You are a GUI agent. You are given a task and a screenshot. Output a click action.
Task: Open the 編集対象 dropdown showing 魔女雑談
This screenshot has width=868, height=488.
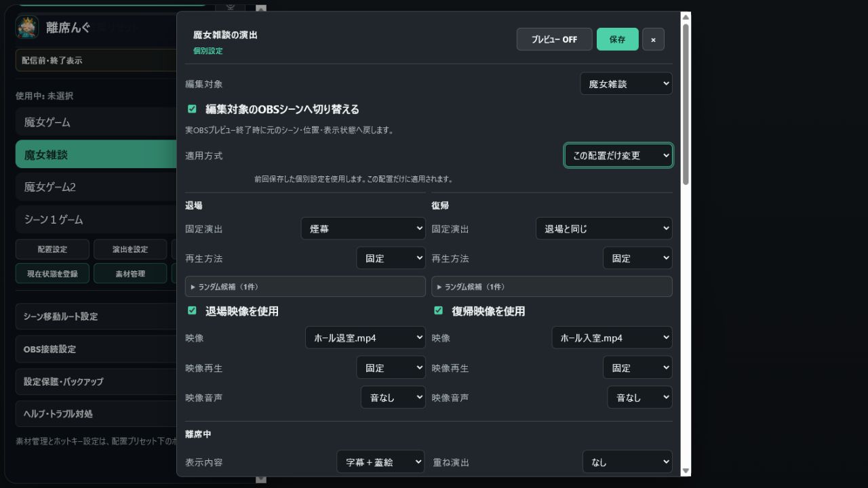(626, 84)
